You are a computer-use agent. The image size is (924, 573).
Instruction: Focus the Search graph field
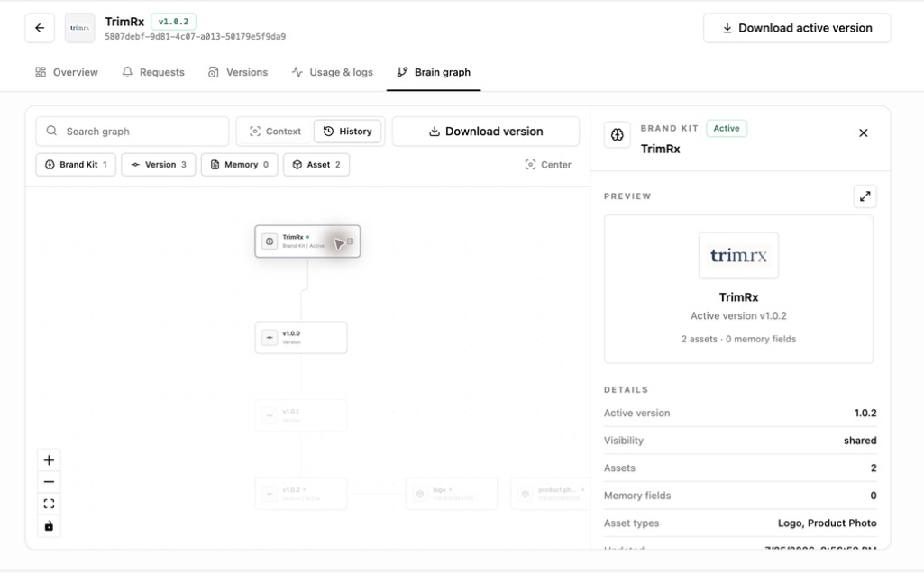132,132
